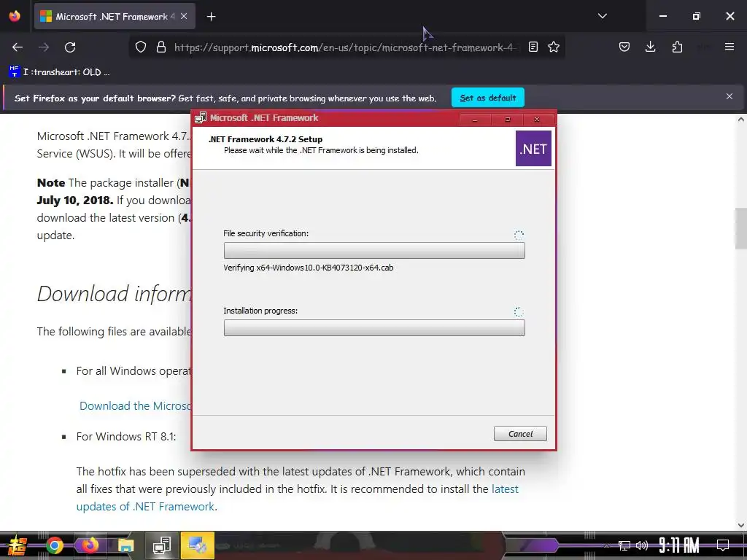The image size is (747, 560).
Task: Minimize the .NET Framework setup dialog
Action: coord(474,119)
